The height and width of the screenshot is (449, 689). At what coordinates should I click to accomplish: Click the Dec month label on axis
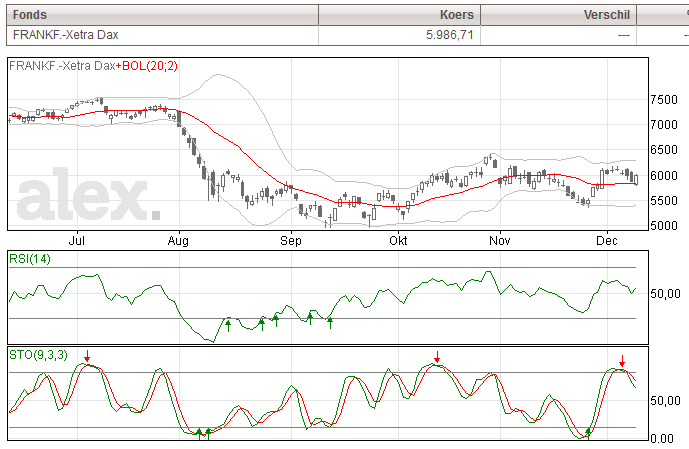coord(607,240)
